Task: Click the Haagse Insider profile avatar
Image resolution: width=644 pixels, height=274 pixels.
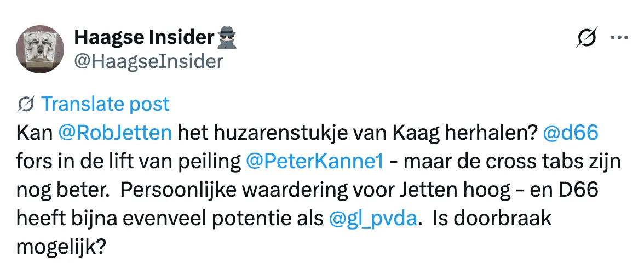Action: click(x=40, y=49)
